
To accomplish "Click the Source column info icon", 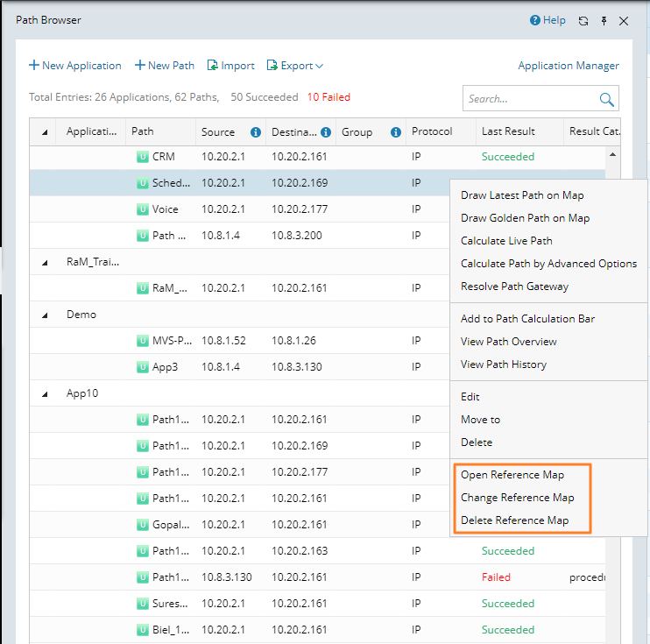I will [x=256, y=132].
